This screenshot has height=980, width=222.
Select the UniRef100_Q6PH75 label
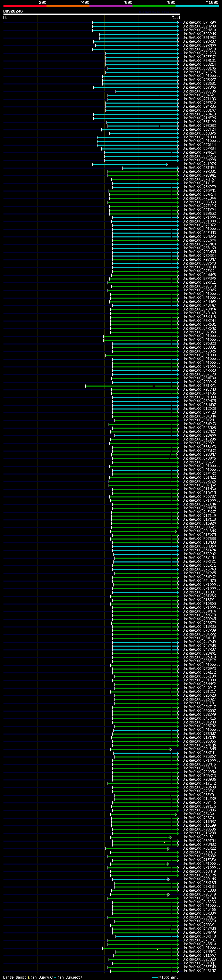click(199, 401)
